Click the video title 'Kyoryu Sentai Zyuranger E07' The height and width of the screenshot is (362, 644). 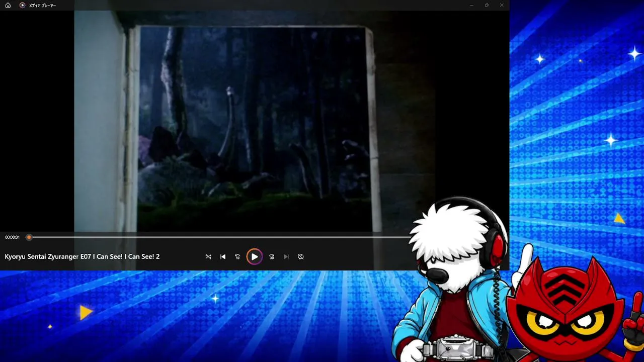click(x=48, y=257)
